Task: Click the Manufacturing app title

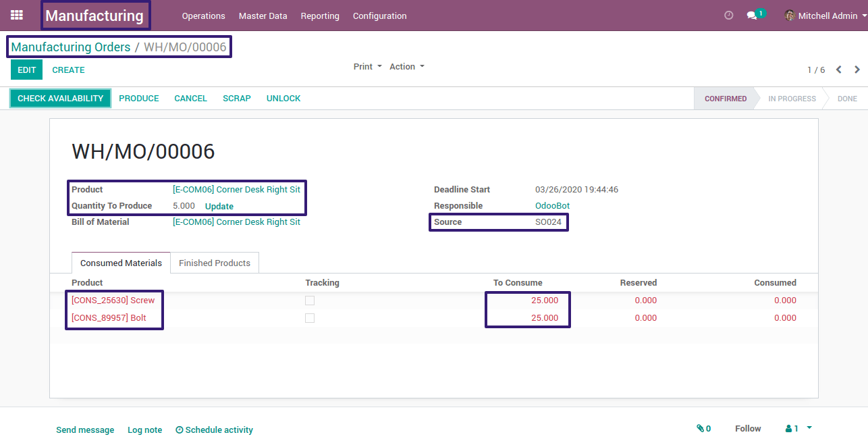Action: point(94,16)
